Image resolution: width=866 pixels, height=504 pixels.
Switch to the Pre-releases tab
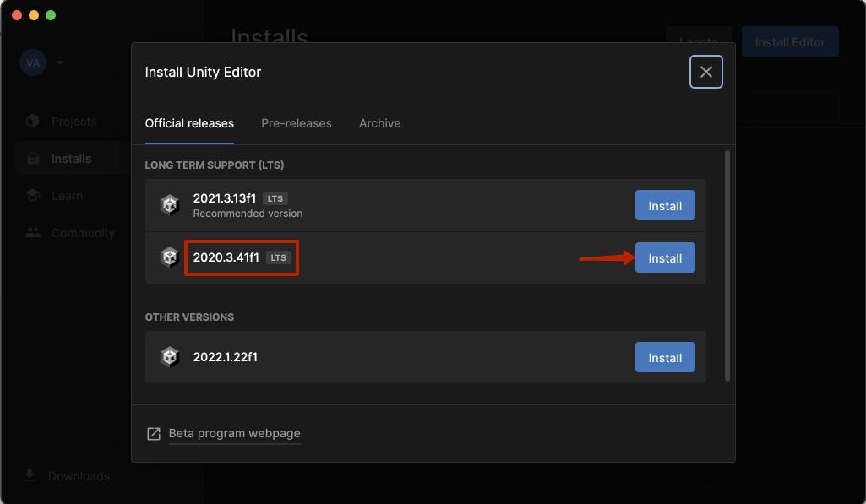[297, 123]
